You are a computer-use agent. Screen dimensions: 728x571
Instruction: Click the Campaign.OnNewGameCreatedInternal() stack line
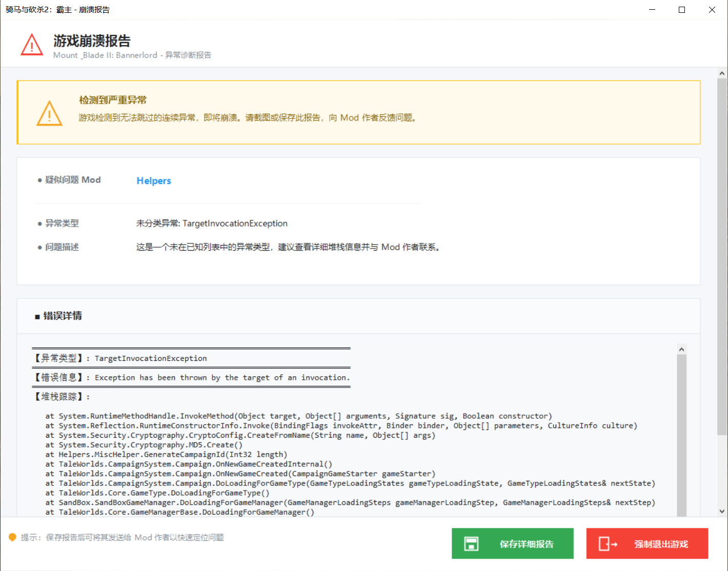pyautogui.click(x=189, y=464)
